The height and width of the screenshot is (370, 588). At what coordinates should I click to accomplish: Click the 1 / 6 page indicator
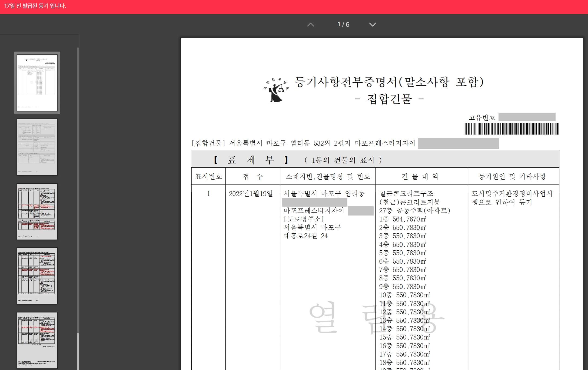click(x=343, y=25)
